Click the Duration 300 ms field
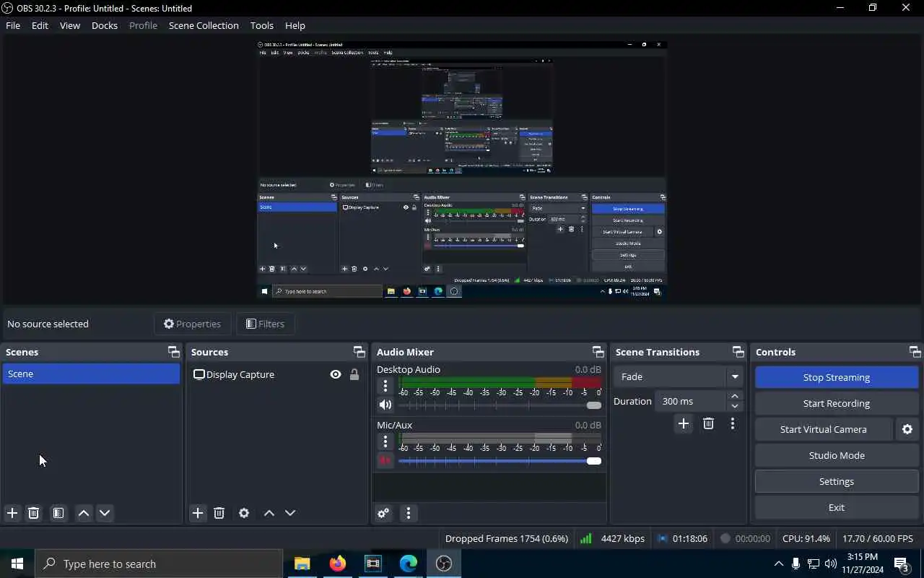This screenshot has width=924, height=578. point(691,401)
